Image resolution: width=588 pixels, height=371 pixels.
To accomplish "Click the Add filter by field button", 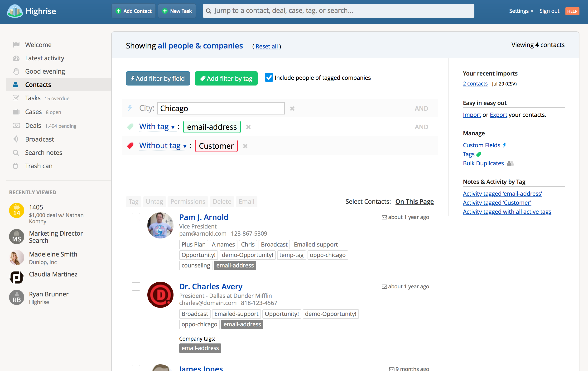I will (158, 78).
